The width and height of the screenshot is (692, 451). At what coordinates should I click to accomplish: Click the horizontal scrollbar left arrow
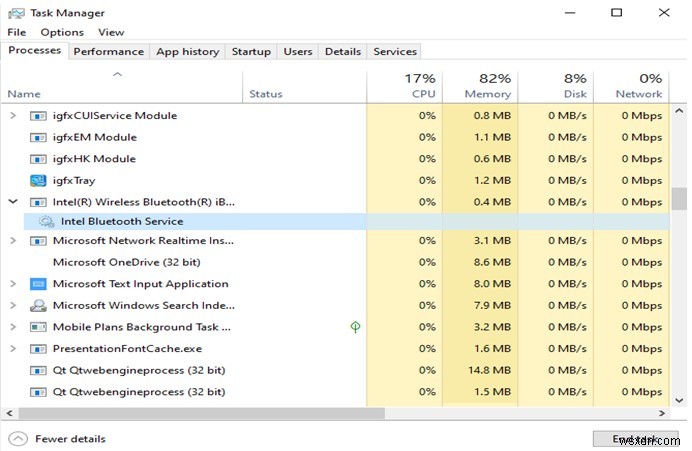9,413
